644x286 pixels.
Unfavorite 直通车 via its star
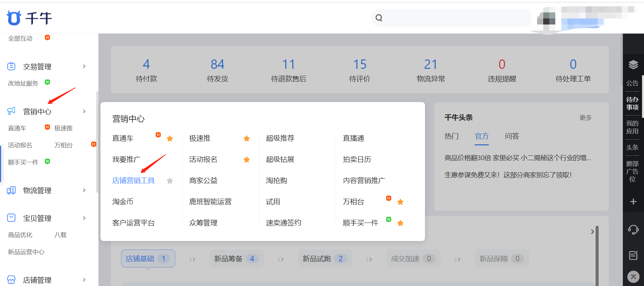pos(170,138)
